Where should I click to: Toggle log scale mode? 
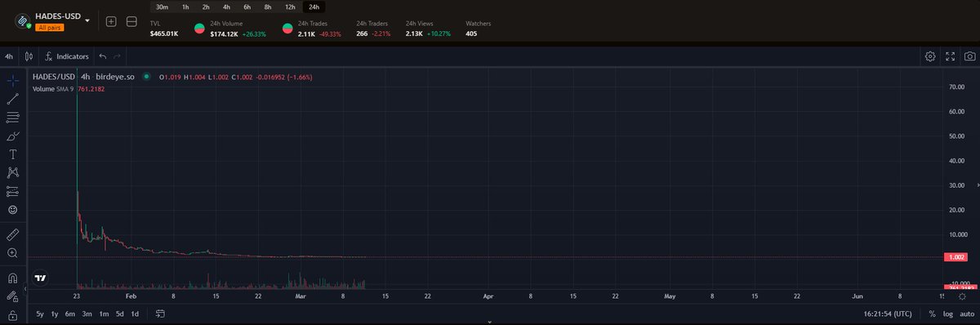click(947, 314)
